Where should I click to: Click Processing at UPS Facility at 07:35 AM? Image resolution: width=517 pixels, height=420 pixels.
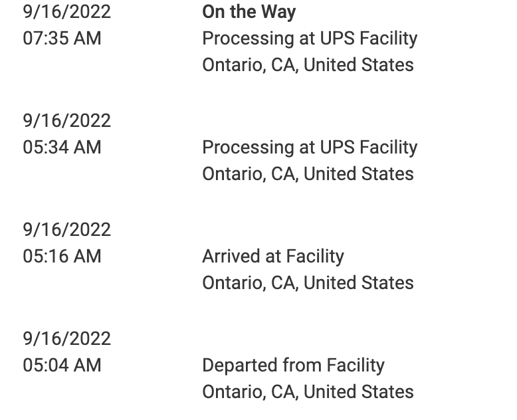(x=310, y=39)
